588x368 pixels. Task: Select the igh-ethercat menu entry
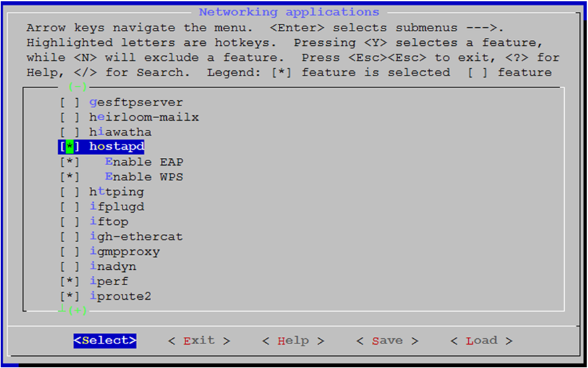click(136, 236)
